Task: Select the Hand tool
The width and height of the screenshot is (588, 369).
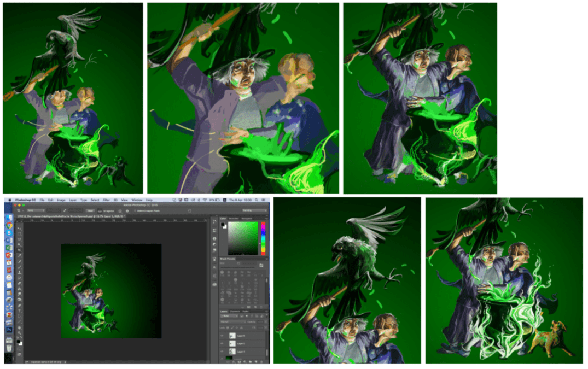Action: pyautogui.click(x=19, y=326)
